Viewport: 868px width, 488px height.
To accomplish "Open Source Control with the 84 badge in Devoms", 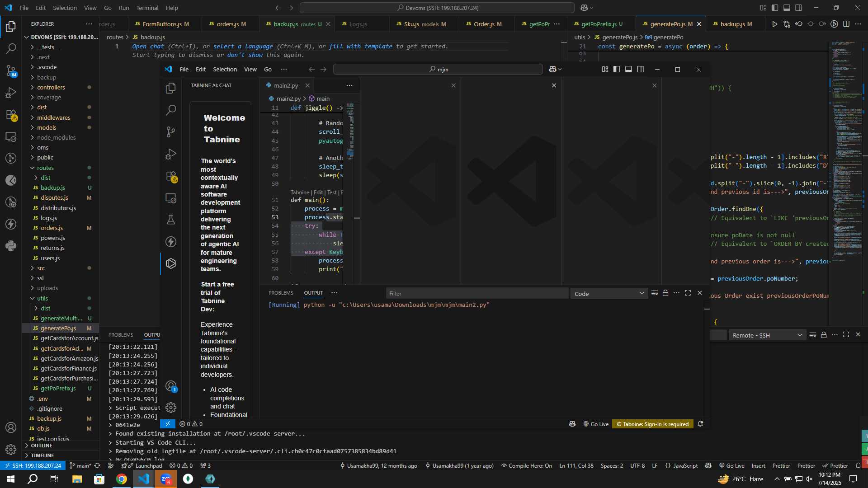I will point(11,70).
